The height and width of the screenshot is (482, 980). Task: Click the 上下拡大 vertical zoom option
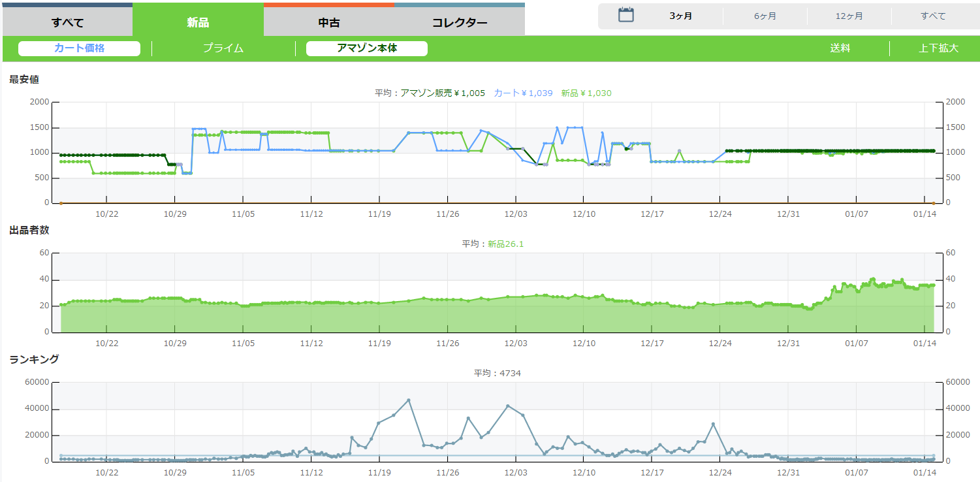click(938, 48)
